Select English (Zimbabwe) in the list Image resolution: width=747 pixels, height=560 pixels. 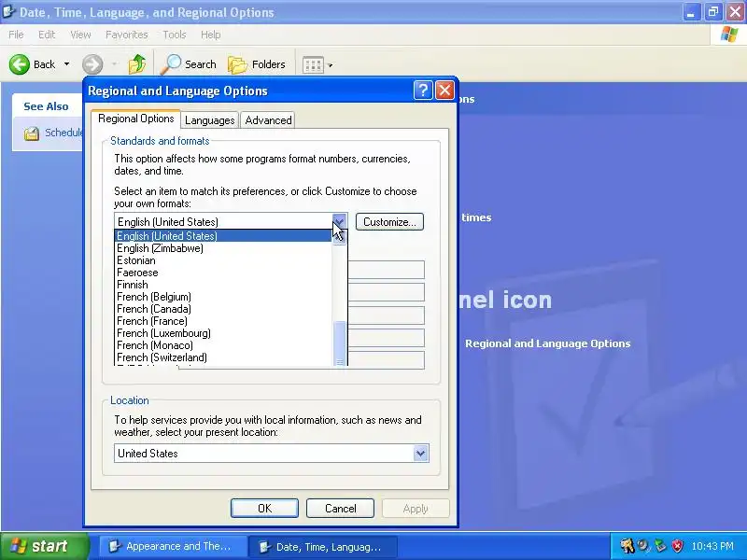[x=223, y=248]
